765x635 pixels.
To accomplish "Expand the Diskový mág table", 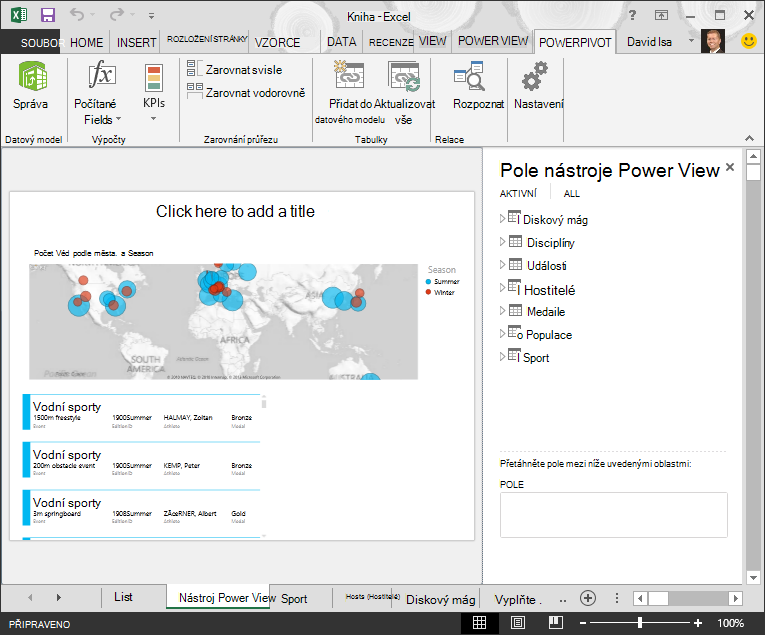I will coord(503,219).
